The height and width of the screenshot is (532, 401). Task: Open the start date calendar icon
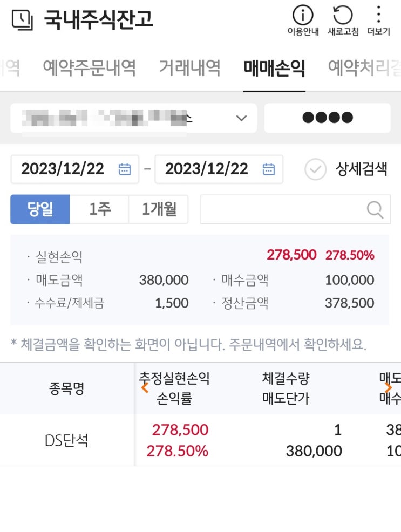click(x=125, y=169)
